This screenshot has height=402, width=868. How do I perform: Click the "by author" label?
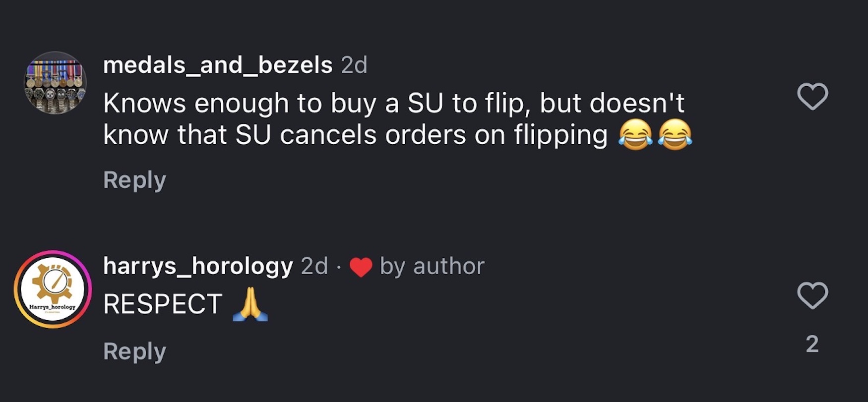(x=432, y=266)
